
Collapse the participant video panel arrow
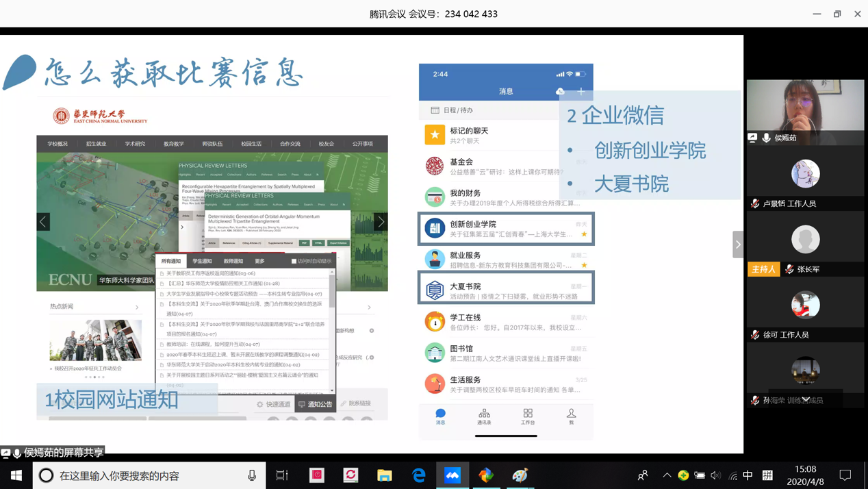(738, 244)
